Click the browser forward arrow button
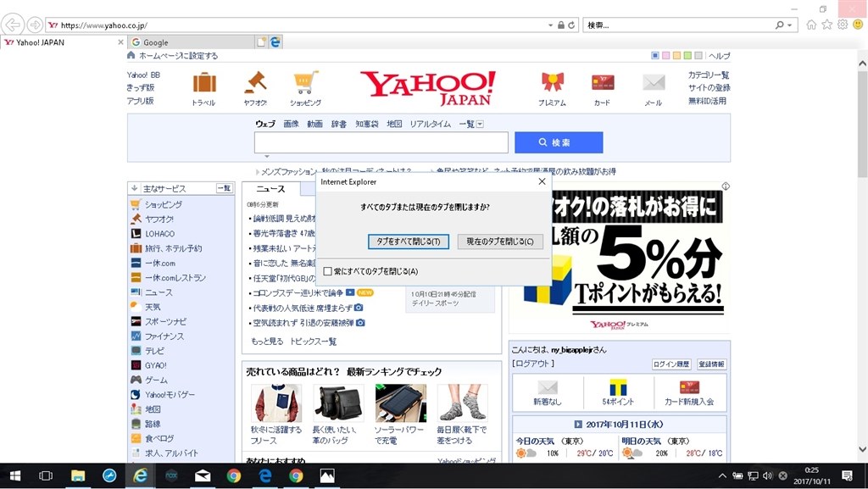 (35, 25)
